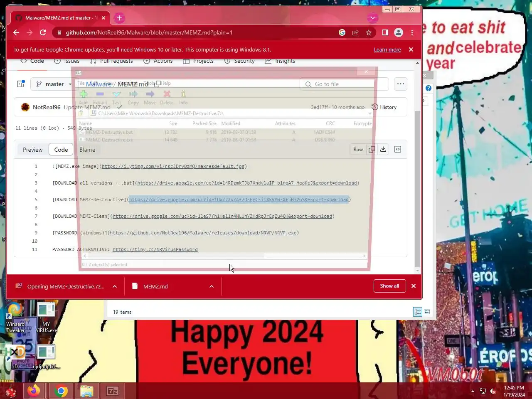Viewport: 532px width, 399px height.
Task: Open File Explorer from the taskbar
Action: click(x=87, y=391)
